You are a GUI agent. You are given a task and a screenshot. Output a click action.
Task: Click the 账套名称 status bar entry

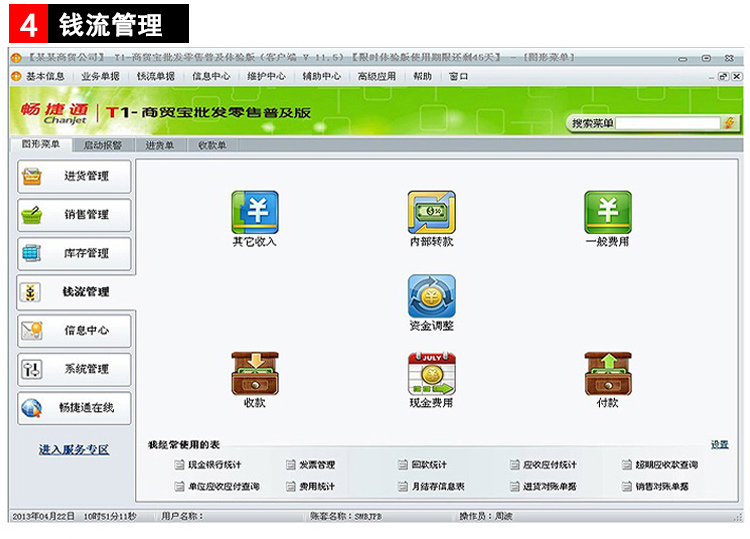pyautogui.click(x=346, y=517)
